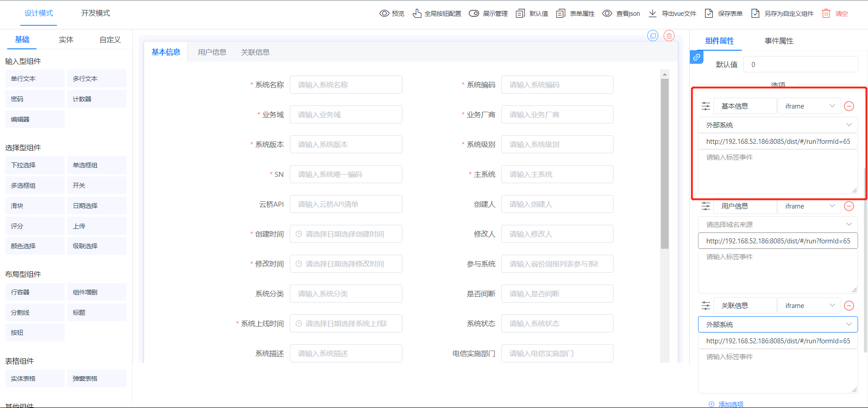Image resolution: width=868 pixels, height=408 pixels.
Task: Open 展示管理 in the top toolbar
Action: pyautogui.click(x=488, y=14)
